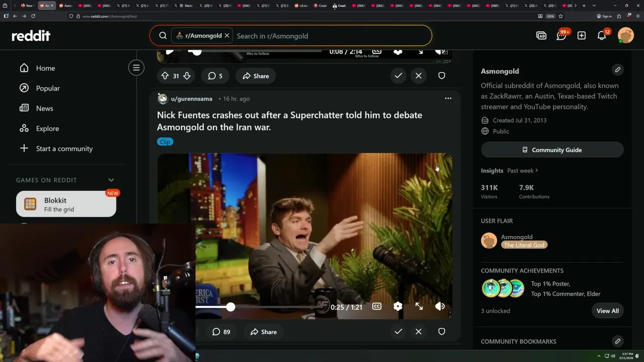Mute the Nick Fuentes video volume
Image resolution: width=644 pixels, height=362 pixels.
click(x=440, y=306)
